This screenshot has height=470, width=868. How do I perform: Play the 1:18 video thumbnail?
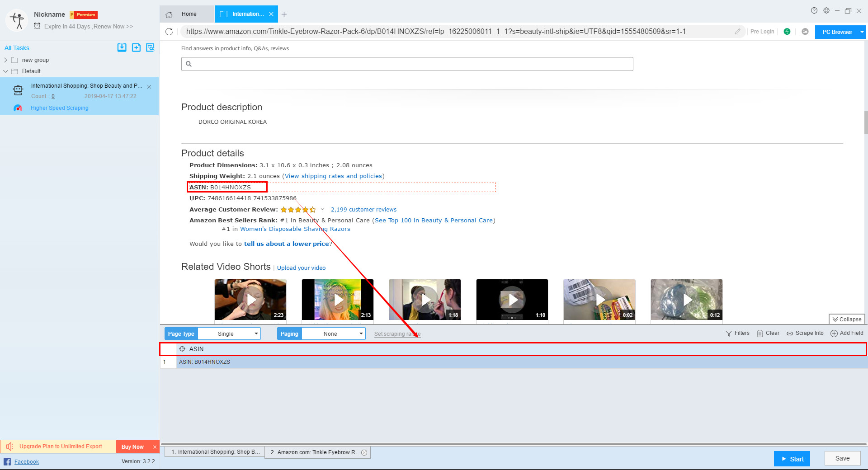click(x=425, y=299)
